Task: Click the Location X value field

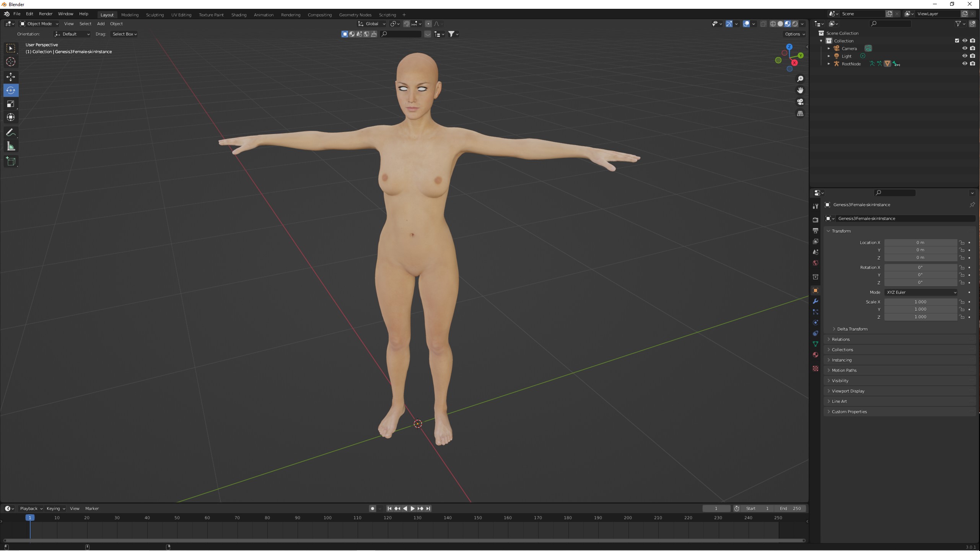Action: point(920,243)
